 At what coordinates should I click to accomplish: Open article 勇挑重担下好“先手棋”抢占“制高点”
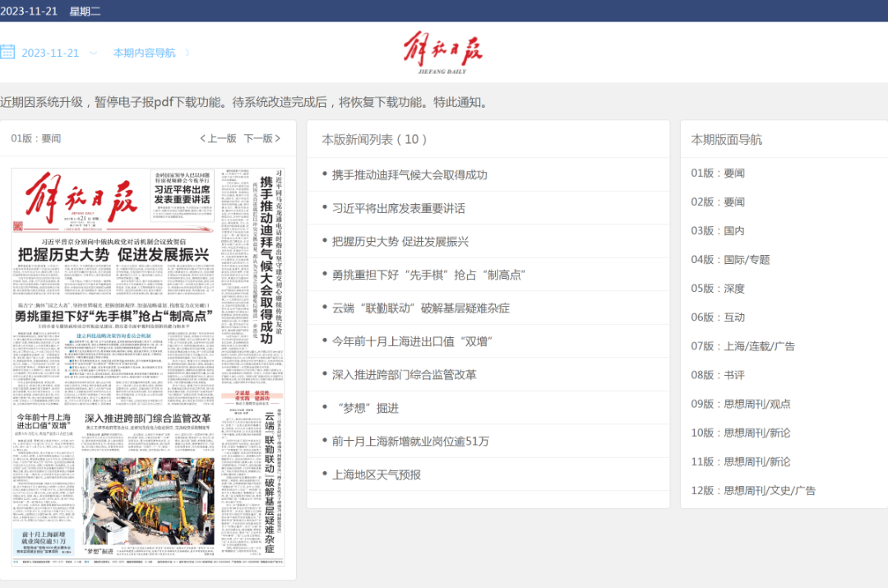tap(428, 275)
